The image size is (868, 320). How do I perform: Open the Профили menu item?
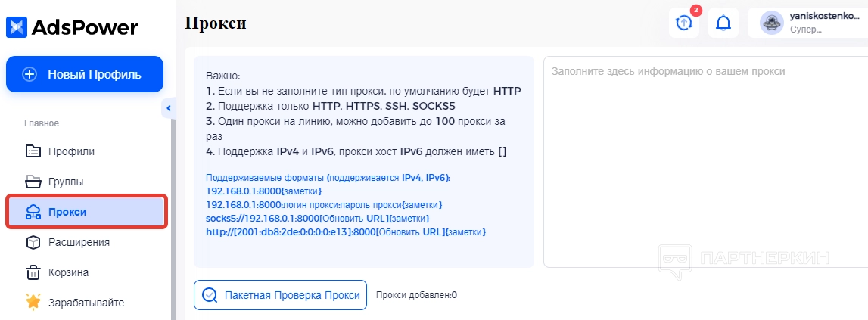[71, 151]
